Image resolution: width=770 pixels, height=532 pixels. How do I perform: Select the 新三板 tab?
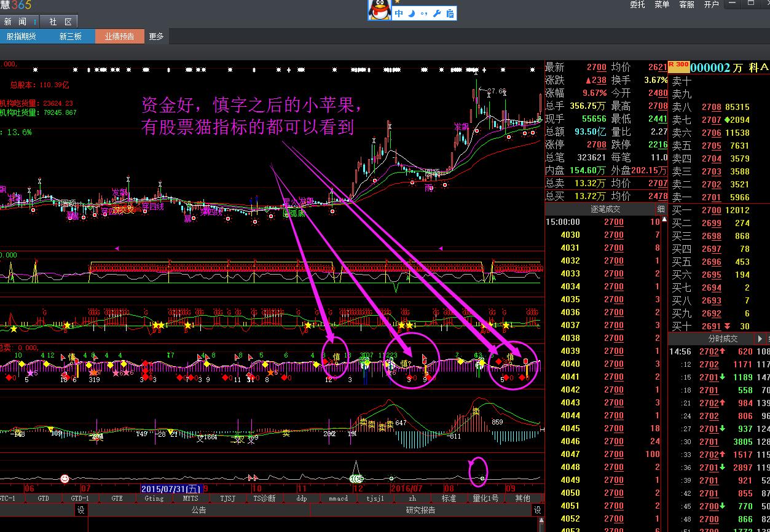point(70,36)
